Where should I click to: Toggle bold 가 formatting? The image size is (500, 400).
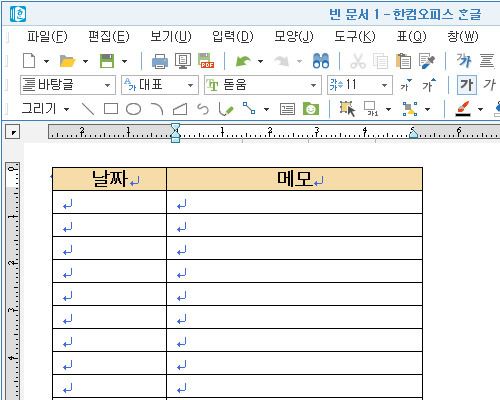[x=466, y=85]
